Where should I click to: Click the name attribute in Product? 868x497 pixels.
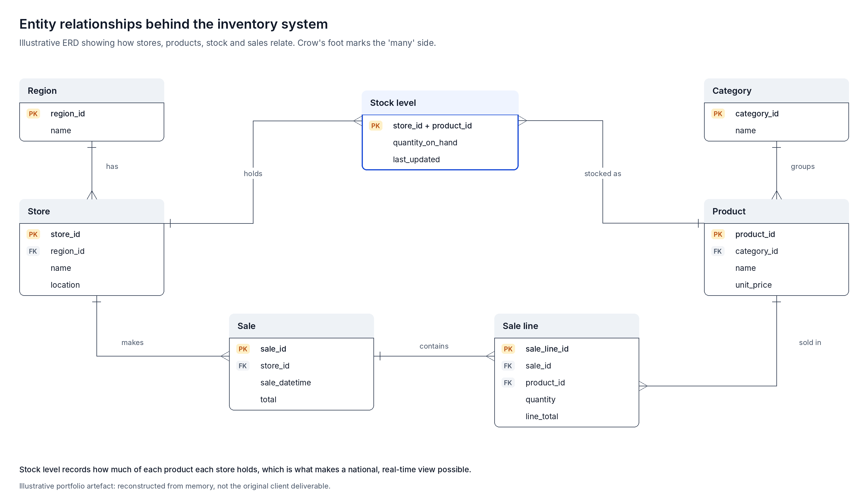coord(745,268)
